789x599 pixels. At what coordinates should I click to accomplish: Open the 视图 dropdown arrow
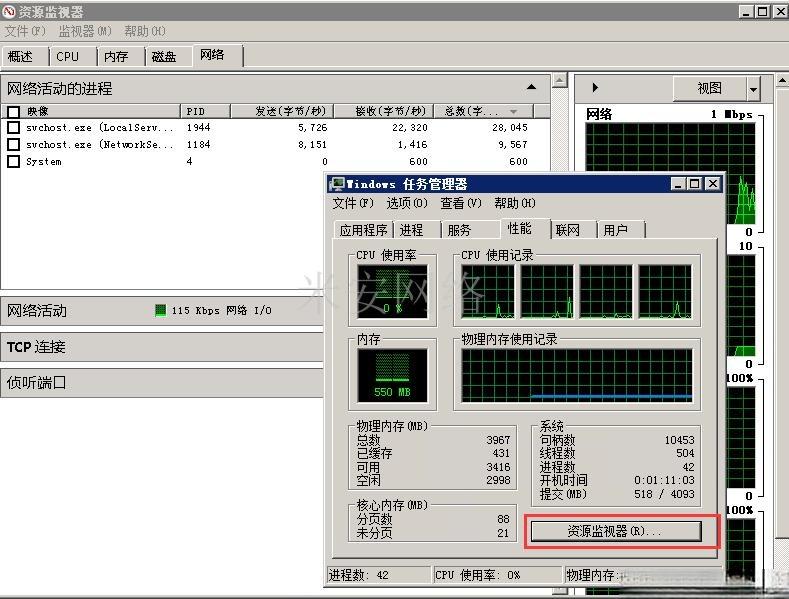coord(753,90)
